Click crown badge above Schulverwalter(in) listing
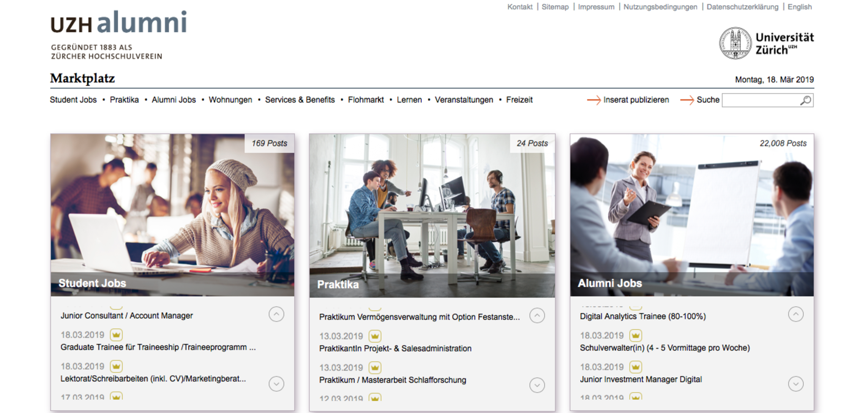The height and width of the screenshot is (413, 868). 635,335
